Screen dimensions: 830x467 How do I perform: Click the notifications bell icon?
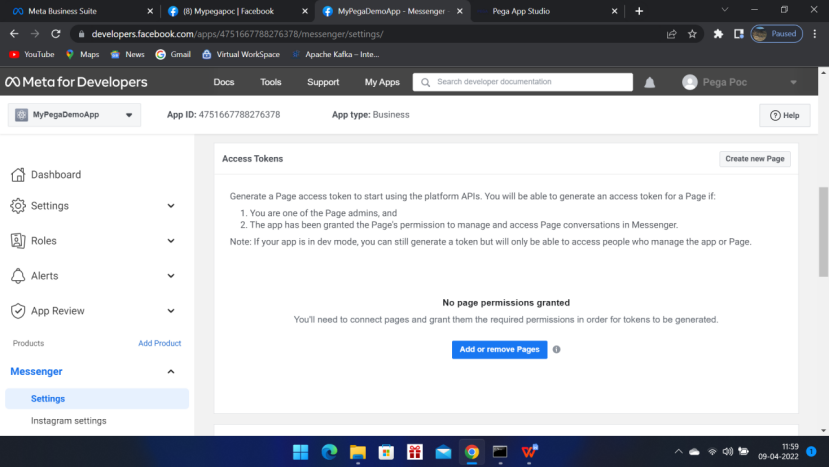649,83
